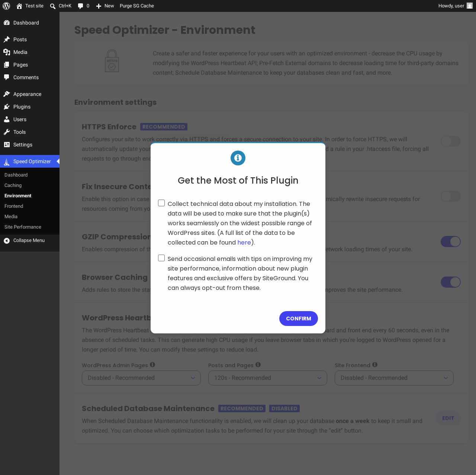Screen dimensions: 476x475
Task: Click info icon next to WordPress Admin Pages
Action: (x=152, y=365)
